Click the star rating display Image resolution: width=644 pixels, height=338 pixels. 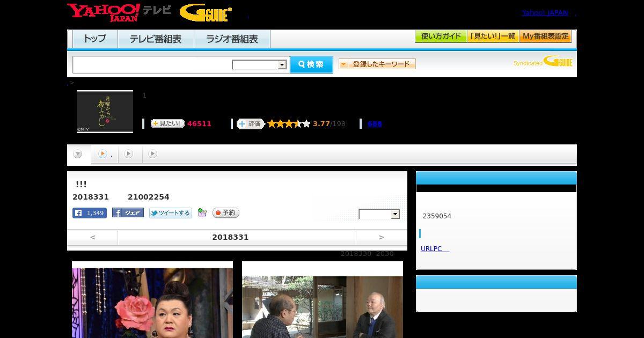289,124
